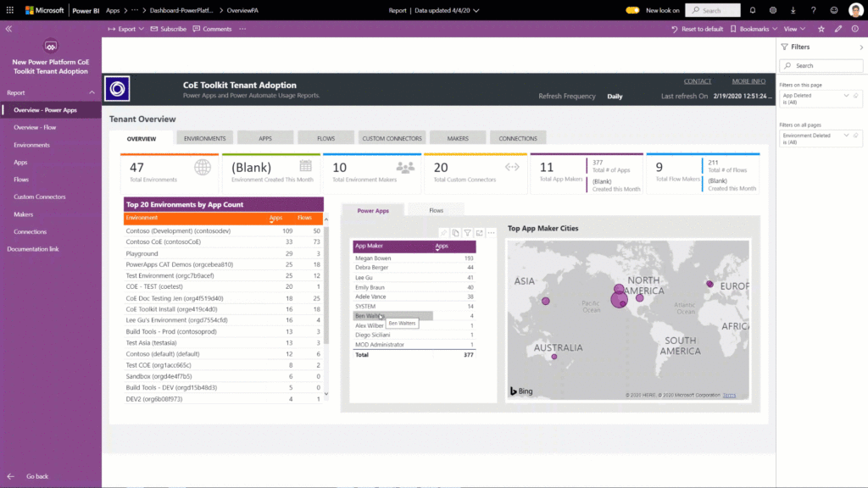Open the View dropdown

click(x=794, y=29)
